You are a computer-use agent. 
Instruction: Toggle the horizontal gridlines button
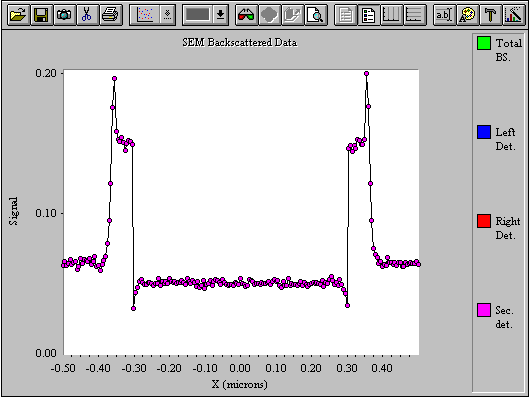tap(414, 15)
